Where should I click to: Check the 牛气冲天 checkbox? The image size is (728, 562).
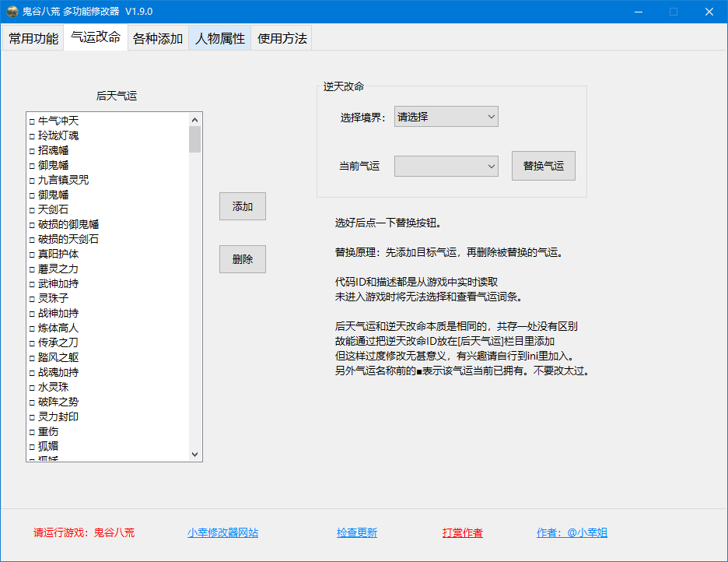(x=32, y=121)
